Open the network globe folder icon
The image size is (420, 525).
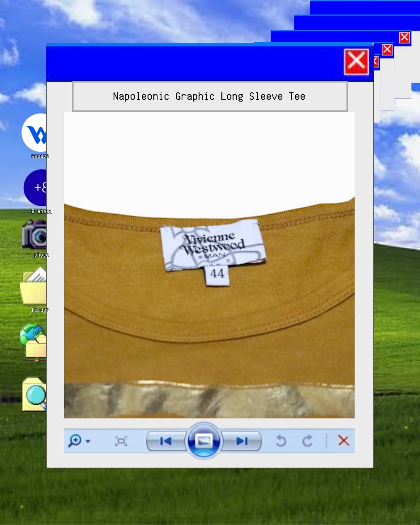(x=33, y=342)
